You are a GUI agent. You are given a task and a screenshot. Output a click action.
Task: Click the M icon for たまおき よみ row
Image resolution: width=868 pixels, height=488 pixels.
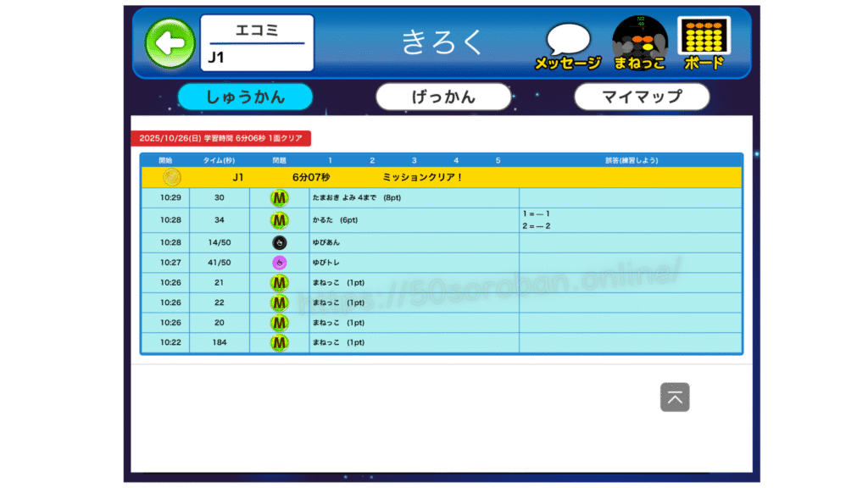coord(279,198)
